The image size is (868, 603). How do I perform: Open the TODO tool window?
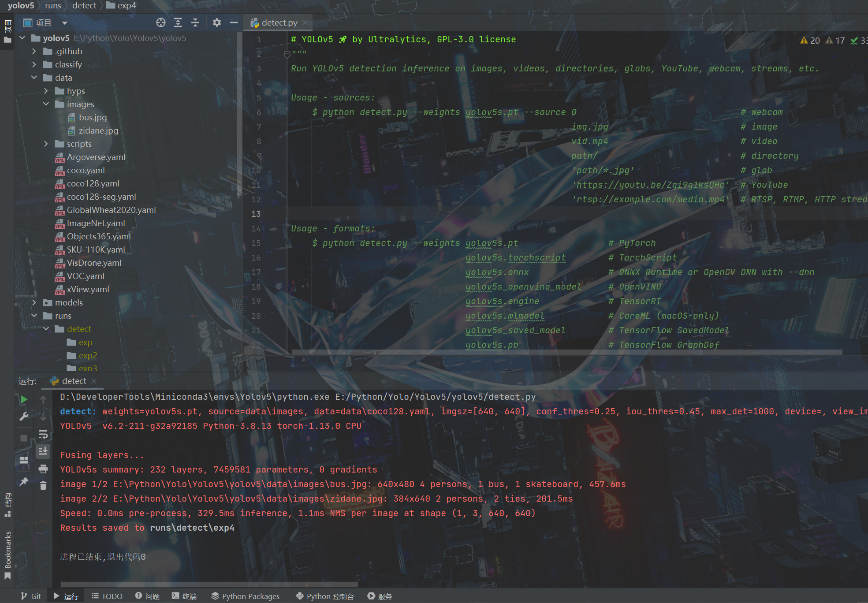click(107, 596)
